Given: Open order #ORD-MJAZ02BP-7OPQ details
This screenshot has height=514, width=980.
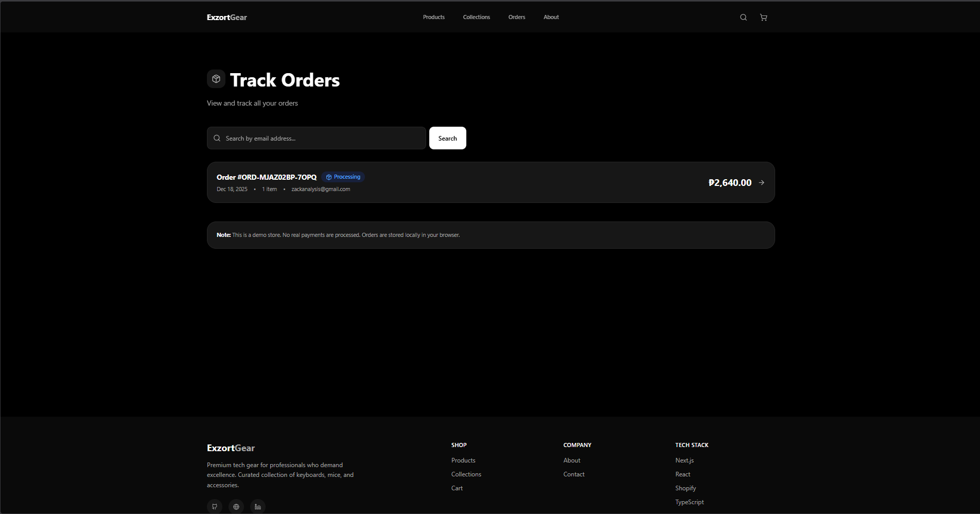Looking at the screenshot, I should [267, 177].
